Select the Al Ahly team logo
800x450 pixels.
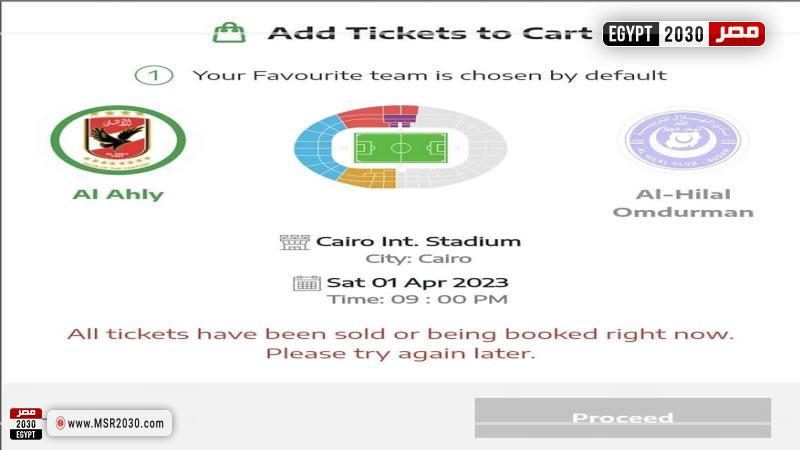pos(118,140)
